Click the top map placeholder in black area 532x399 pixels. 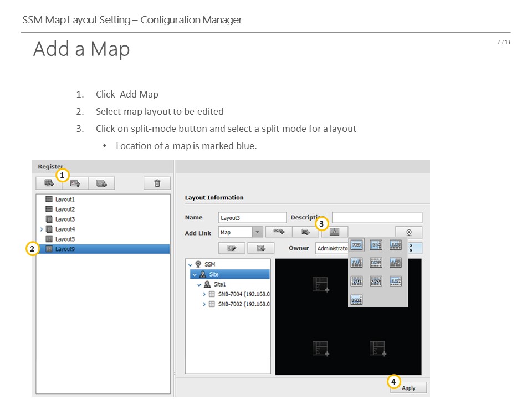click(321, 284)
